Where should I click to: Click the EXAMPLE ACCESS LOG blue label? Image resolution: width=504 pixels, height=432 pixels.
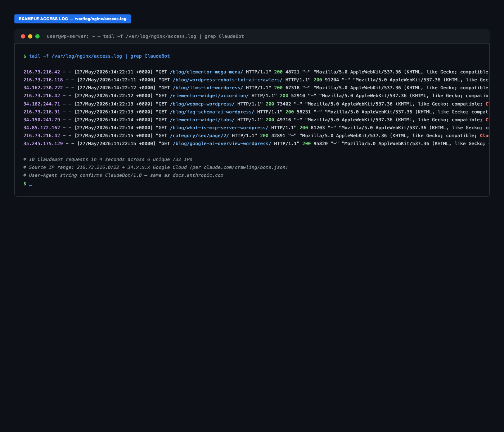pos(73,19)
